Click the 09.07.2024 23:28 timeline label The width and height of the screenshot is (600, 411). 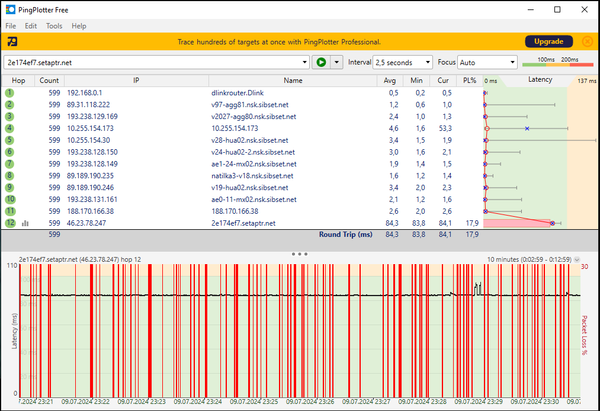[x=422, y=401]
